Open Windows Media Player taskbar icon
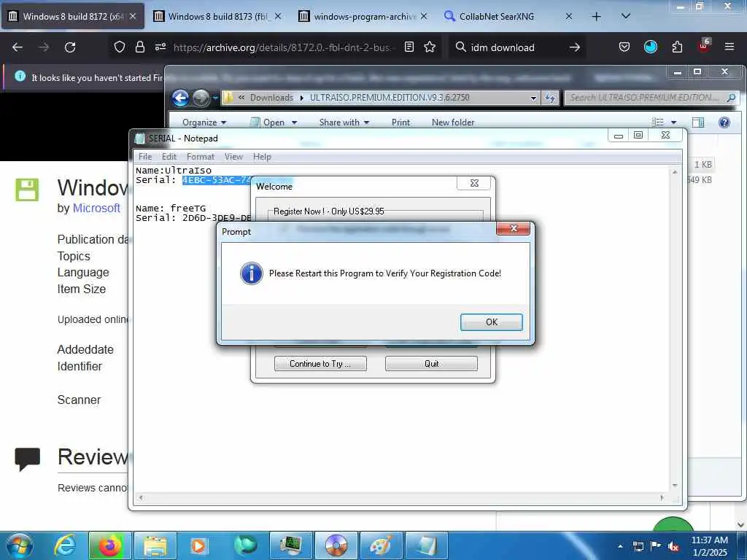The width and height of the screenshot is (747, 560). click(x=199, y=545)
